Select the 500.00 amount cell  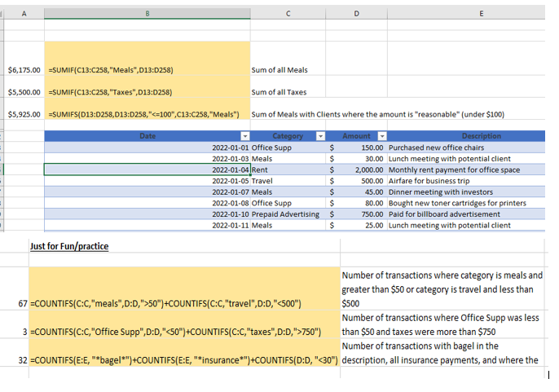(x=357, y=180)
